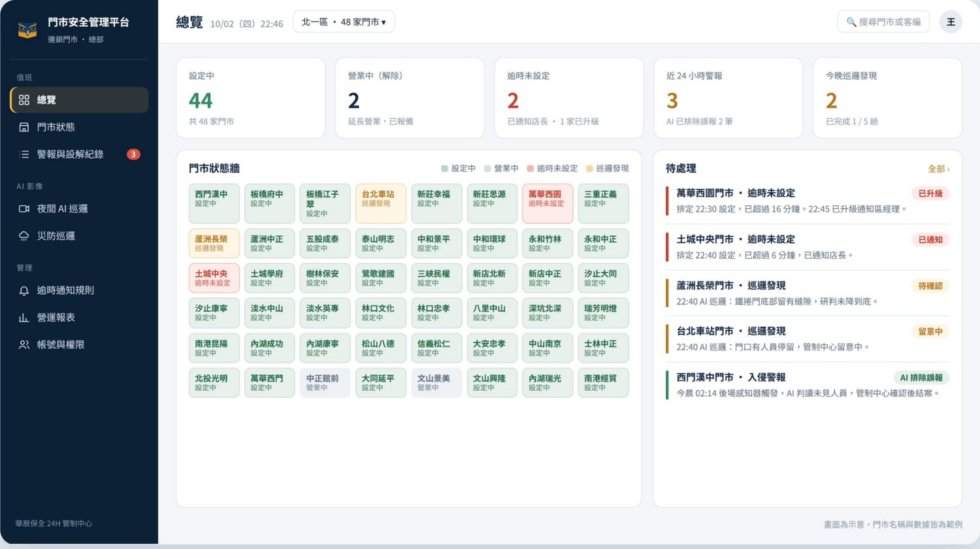
Task: Select the 西門漢中 store tile
Action: coord(214,203)
